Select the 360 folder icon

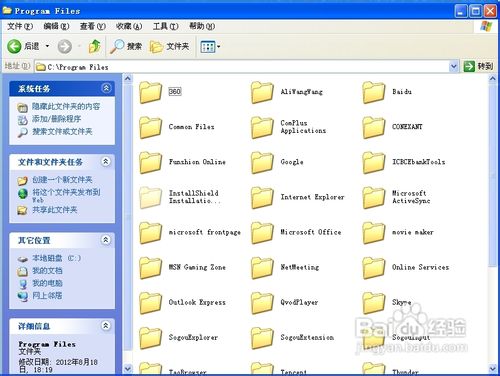click(150, 92)
